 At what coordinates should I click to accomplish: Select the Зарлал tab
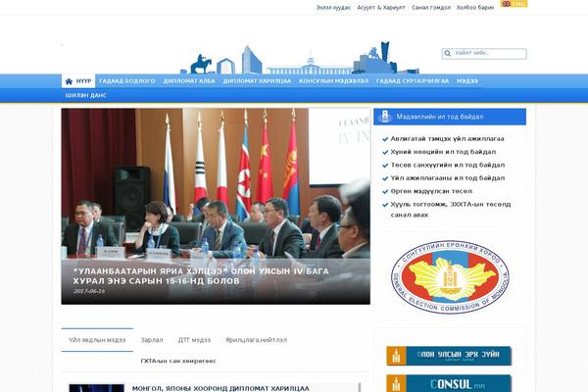[152, 340]
